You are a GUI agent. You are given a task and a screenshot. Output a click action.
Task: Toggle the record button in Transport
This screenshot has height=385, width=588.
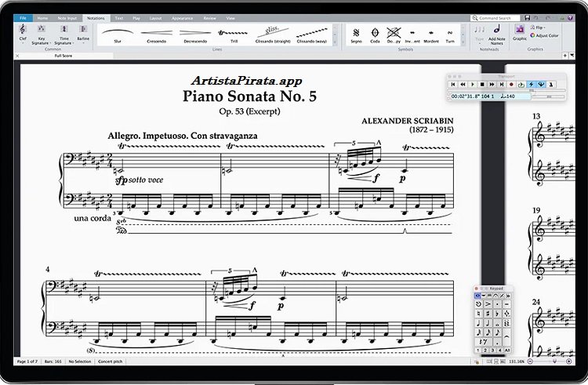511,84
